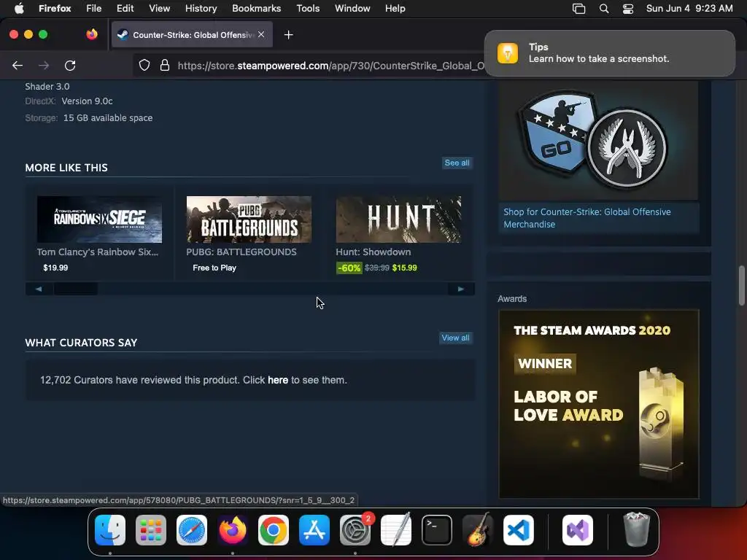This screenshot has height=560, width=747.
Task: Click the 'here' link for curator reviews
Action: point(278,380)
